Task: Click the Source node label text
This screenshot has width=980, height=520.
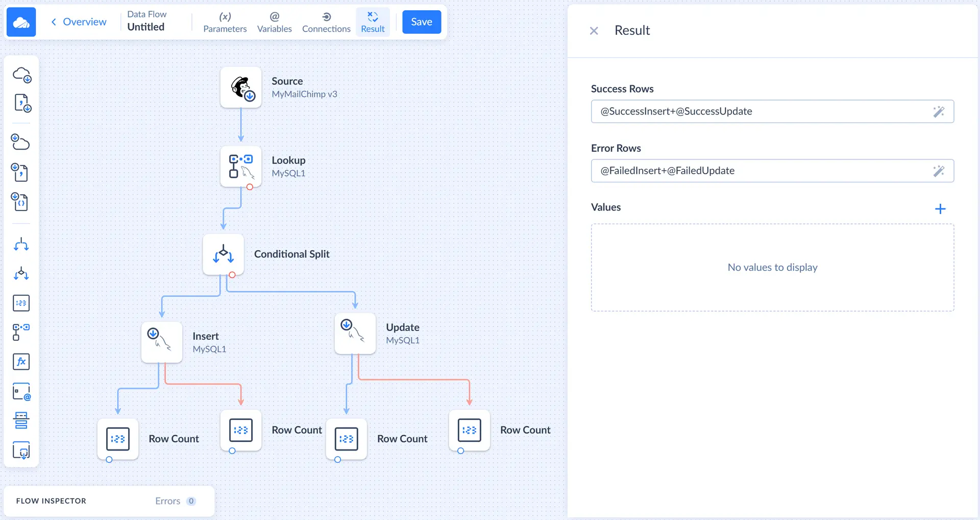Action: pos(287,81)
